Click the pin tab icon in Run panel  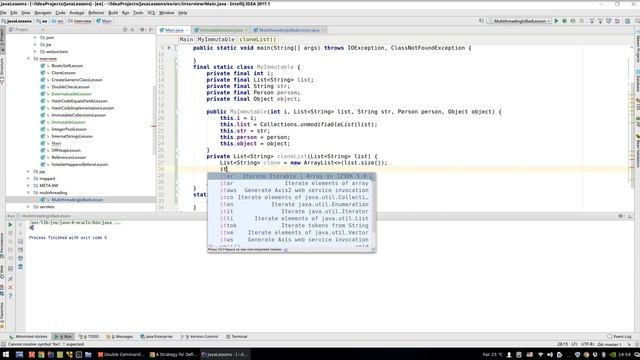pos(10,279)
